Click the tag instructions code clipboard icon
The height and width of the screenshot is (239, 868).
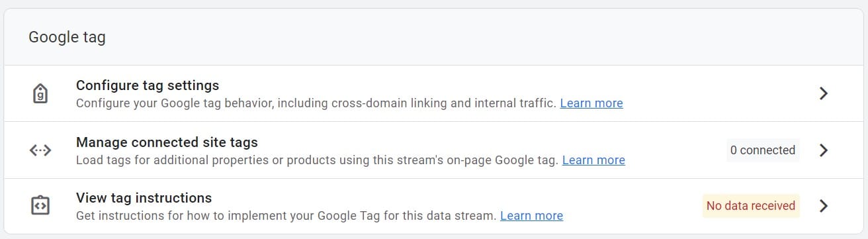pyautogui.click(x=40, y=206)
